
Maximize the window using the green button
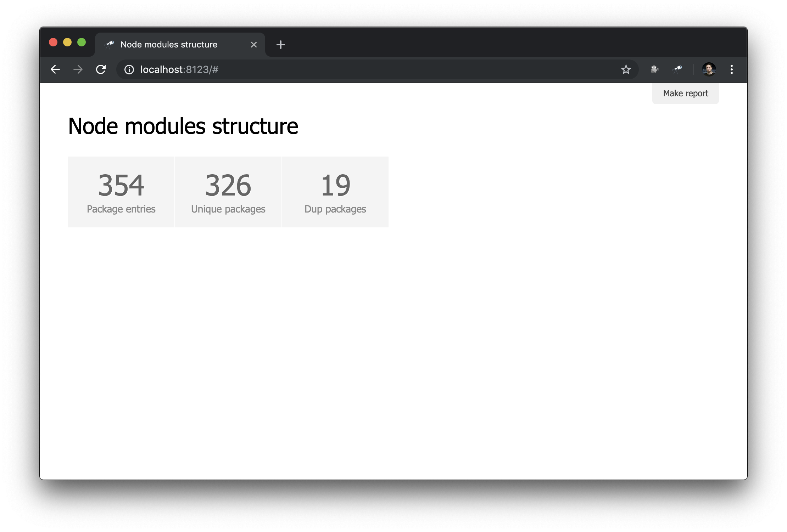[x=82, y=43]
